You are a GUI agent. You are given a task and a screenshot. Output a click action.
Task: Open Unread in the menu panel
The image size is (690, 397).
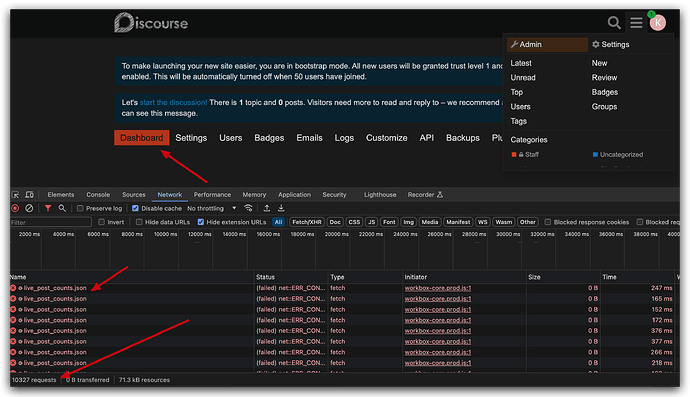523,78
